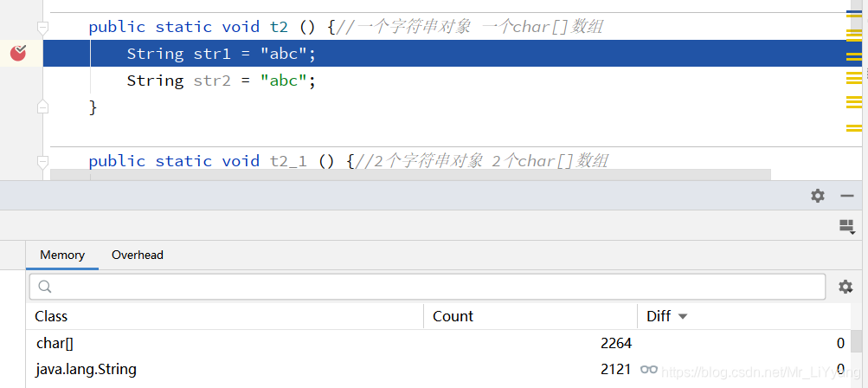This screenshot has width=868, height=388.
Task: Click the glasses icon for java.lang.String
Action: point(649,369)
